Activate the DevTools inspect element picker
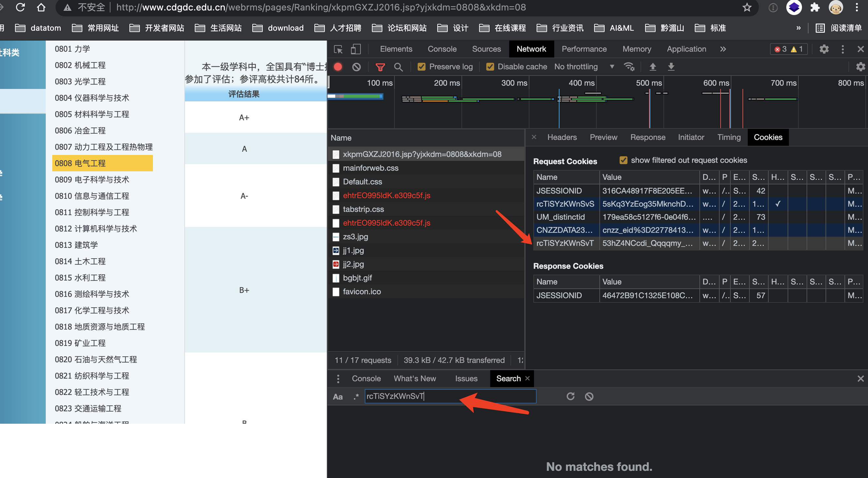 338,49
